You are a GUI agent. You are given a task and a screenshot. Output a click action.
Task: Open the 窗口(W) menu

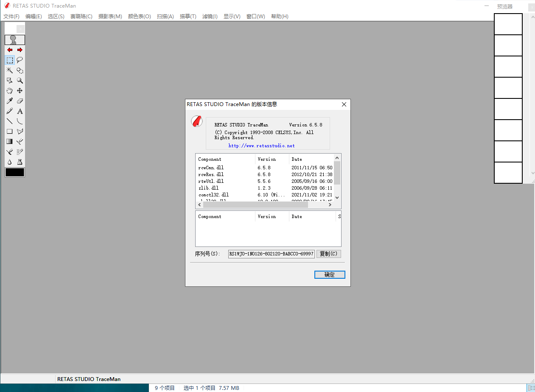[256, 17]
